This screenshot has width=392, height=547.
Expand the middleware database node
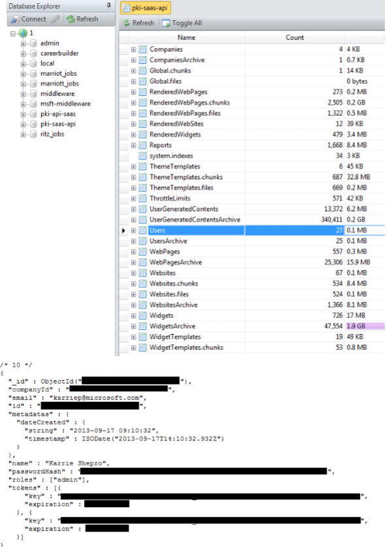(x=23, y=94)
